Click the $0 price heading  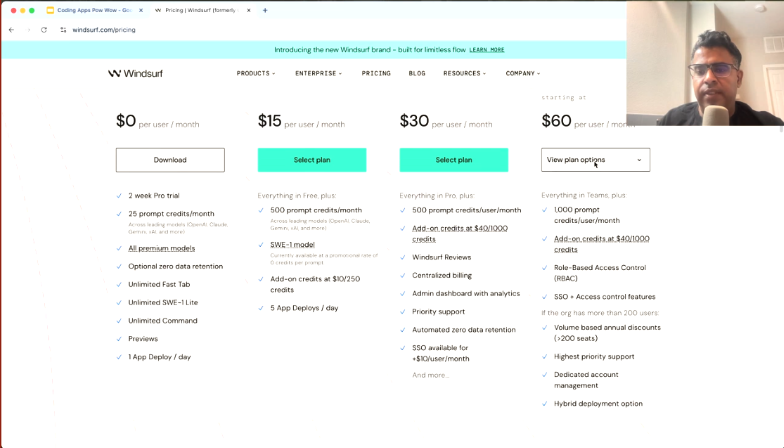(126, 121)
